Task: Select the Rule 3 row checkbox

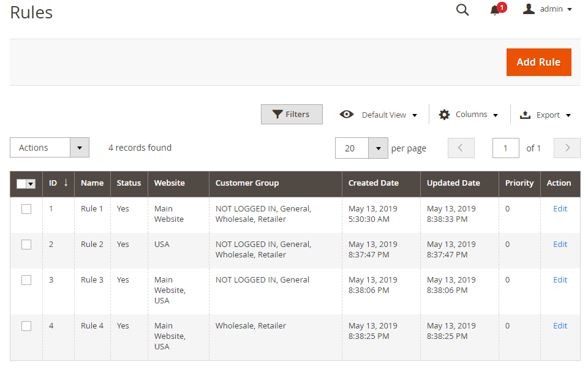Action: point(26,280)
